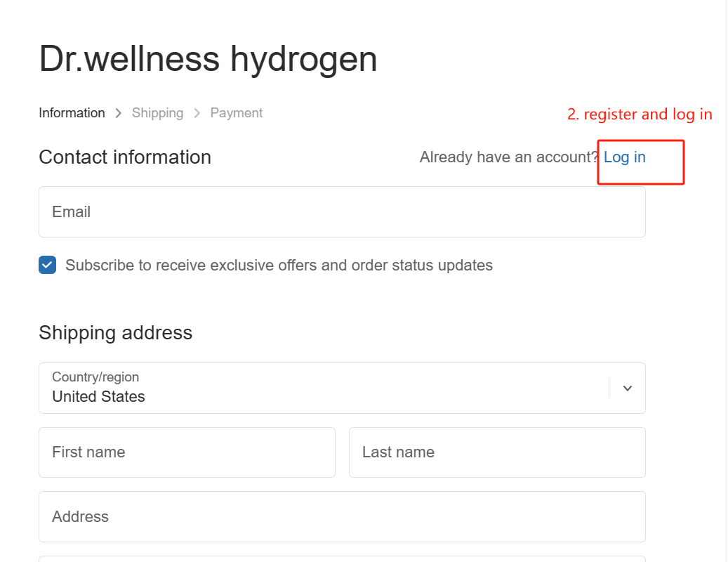Go to the Shipping breadcrumb step

point(157,113)
